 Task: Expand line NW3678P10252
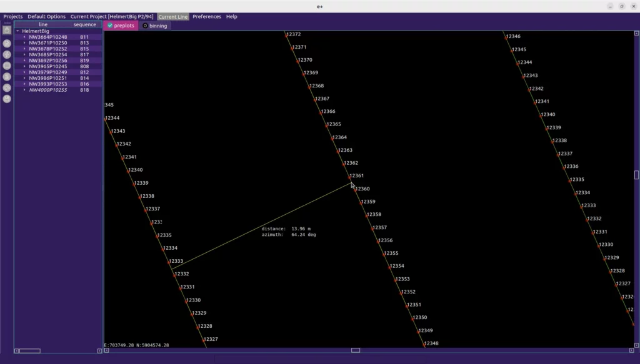(x=24, y=49)
